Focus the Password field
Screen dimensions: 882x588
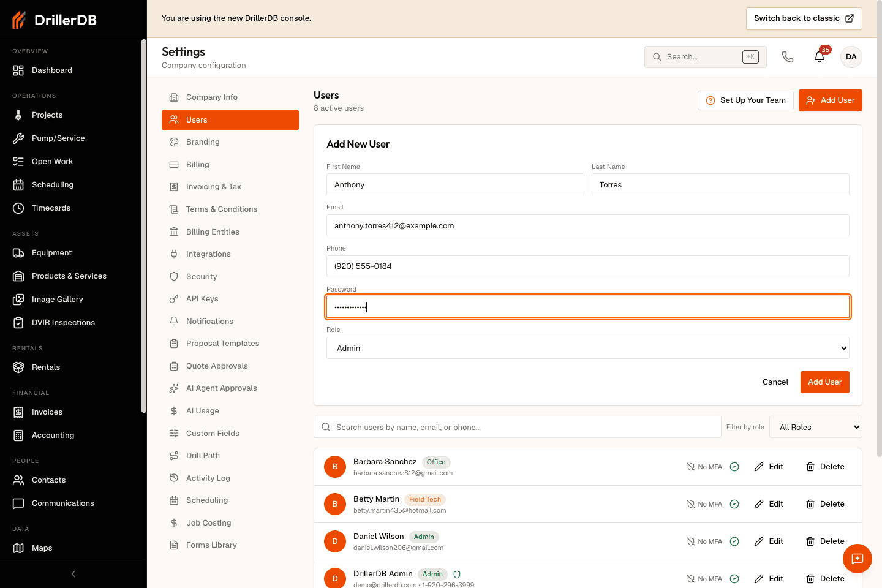(x=588, y=307)
